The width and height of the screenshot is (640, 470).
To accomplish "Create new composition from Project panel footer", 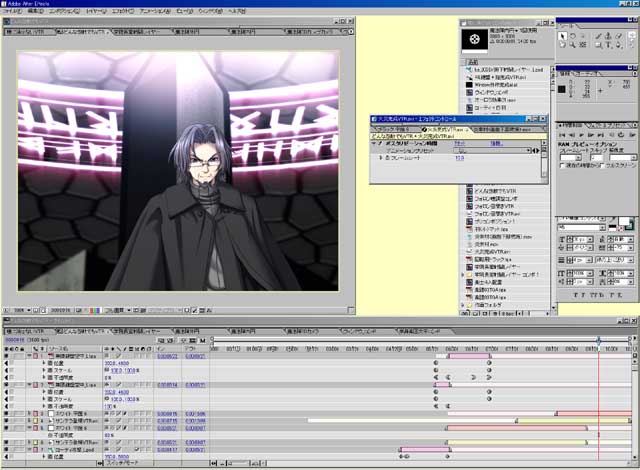I will coord(485,313).
